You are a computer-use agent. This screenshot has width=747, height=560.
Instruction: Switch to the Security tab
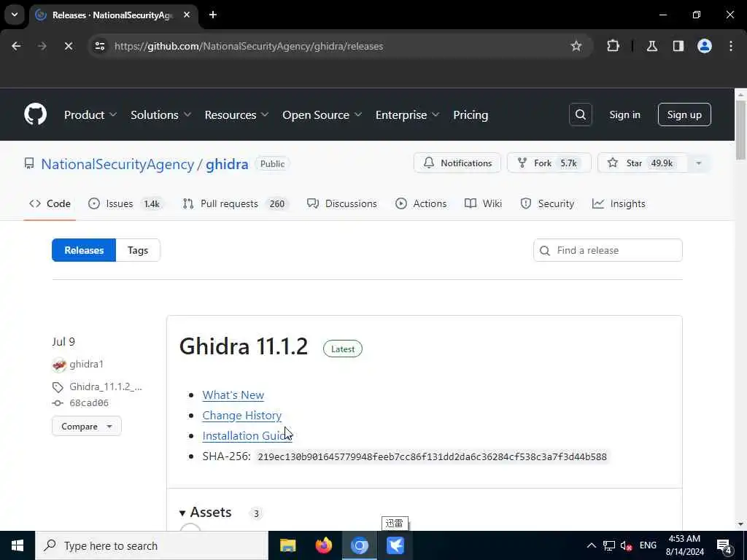point(547,204)
